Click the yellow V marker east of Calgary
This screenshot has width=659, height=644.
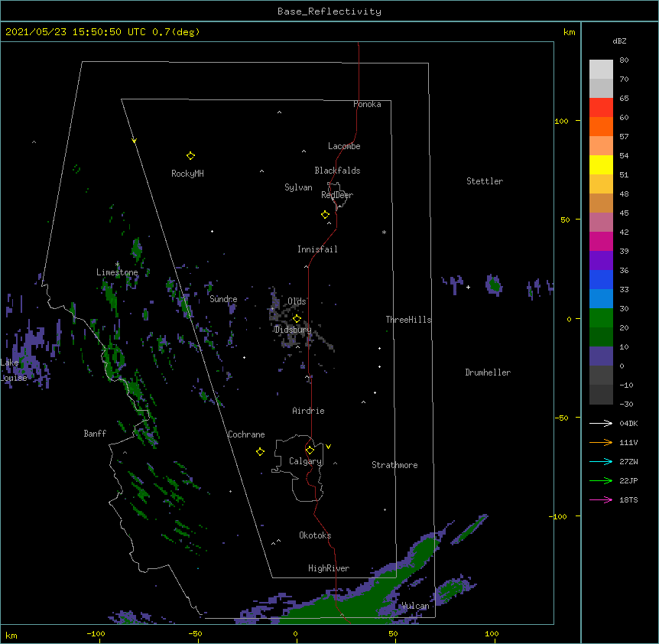point(328,447)
